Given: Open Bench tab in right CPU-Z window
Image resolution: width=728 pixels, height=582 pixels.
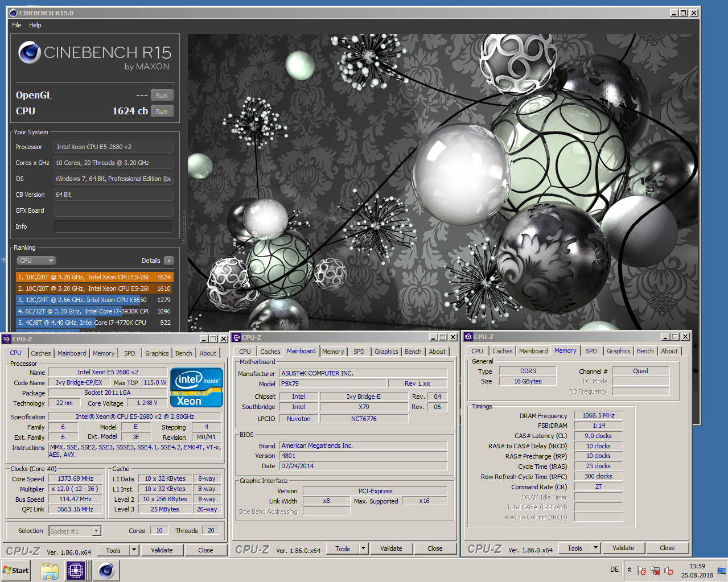Looking at the screenshot, I should [x=645, y=351].
